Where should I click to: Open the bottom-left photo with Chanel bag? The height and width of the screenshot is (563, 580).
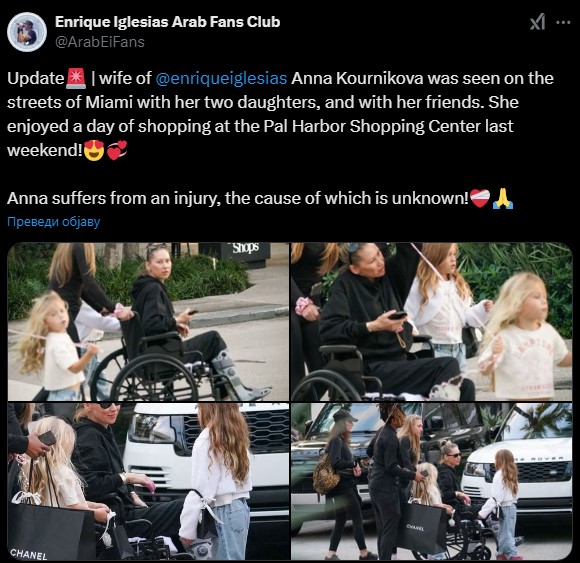pos(148,481)
